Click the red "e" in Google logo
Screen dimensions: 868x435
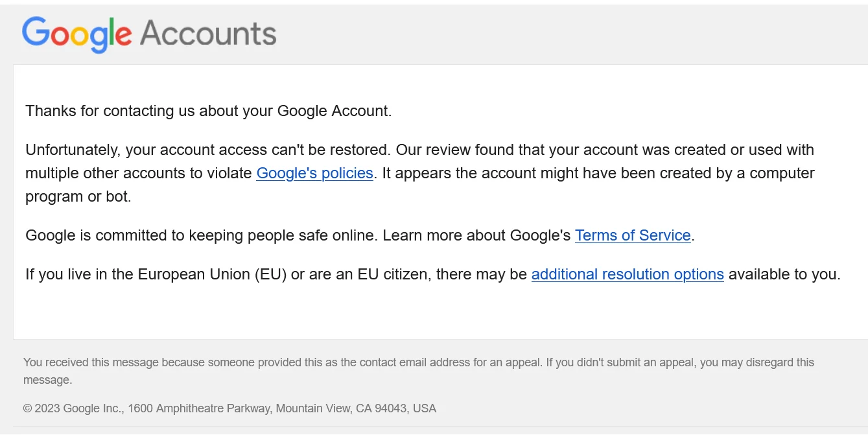click(124, 36)
